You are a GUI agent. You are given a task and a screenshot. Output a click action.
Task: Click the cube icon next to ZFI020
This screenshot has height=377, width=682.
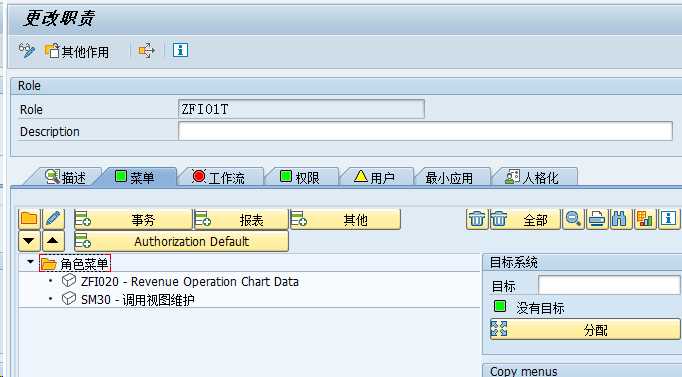coord(69,280)
